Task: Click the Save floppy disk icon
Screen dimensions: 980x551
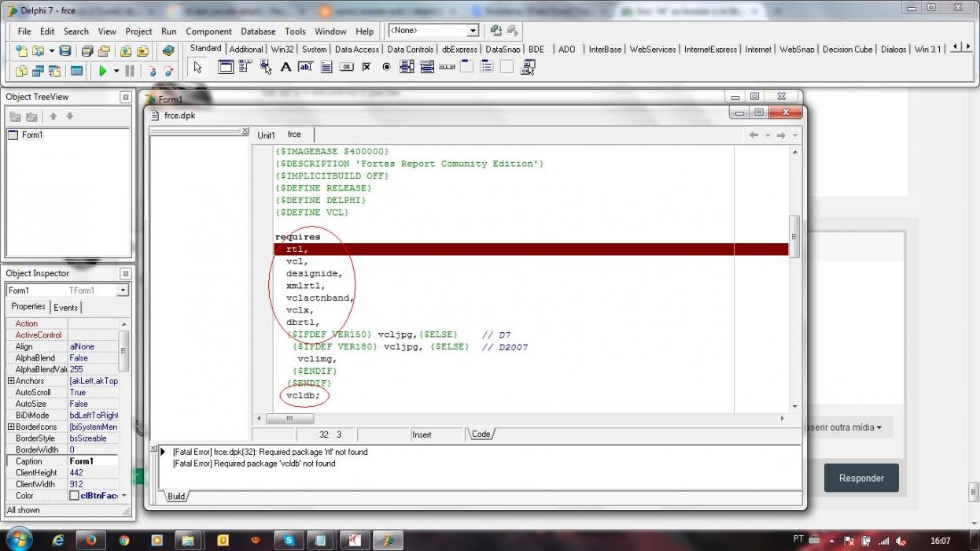Action: (65, 50)
